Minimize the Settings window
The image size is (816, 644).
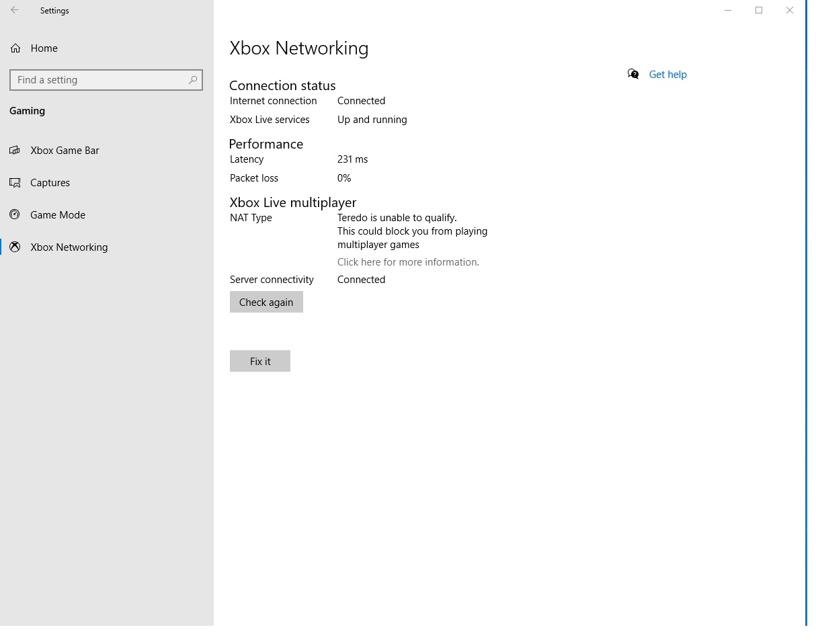[x=728, y=10]
